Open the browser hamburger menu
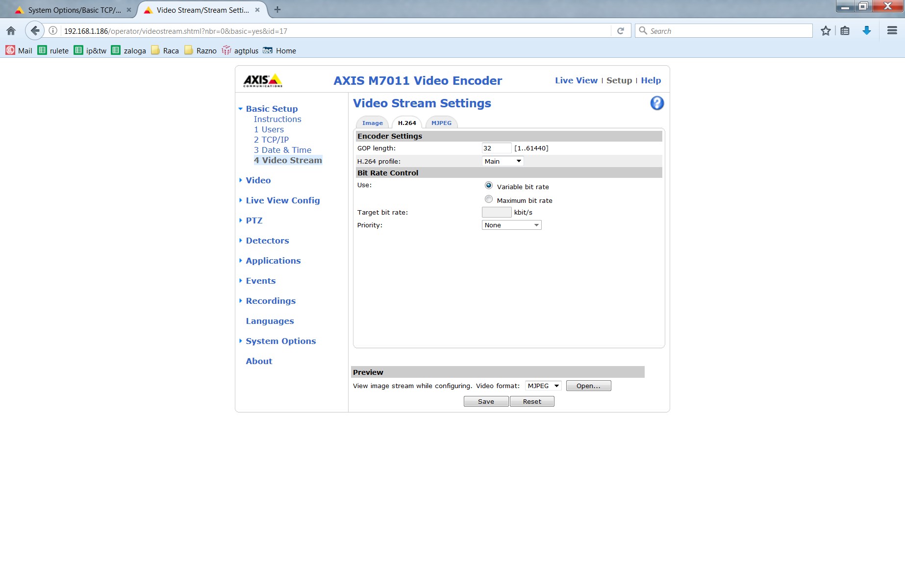This screenshot has width=905, height=588. (x=892, y=31)
